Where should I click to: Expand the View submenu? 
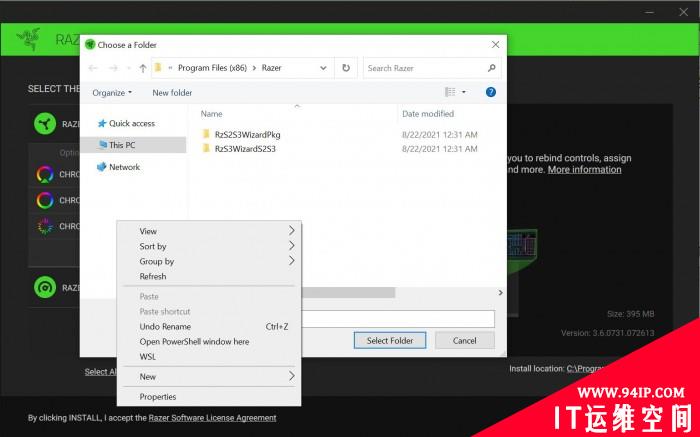pos(209,231)
